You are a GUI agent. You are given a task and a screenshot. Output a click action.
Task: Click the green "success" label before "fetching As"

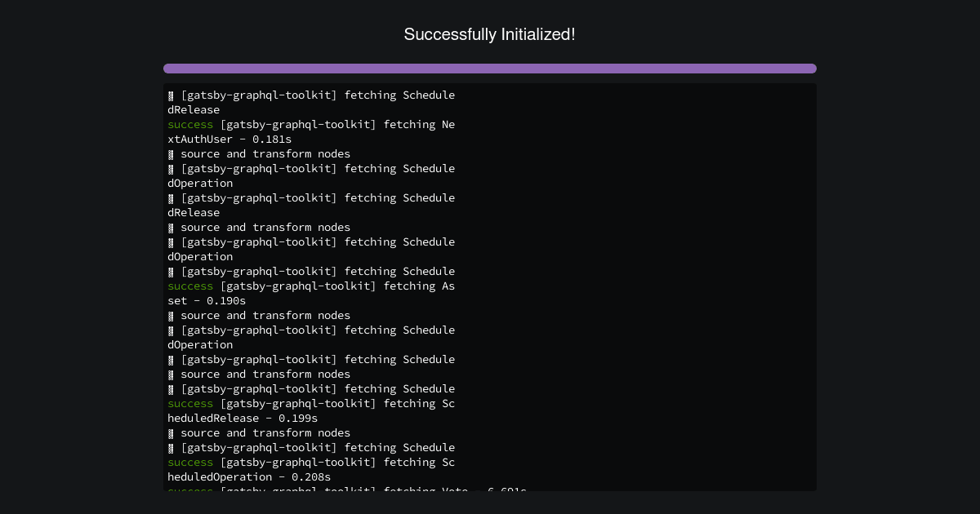[190, 286]
